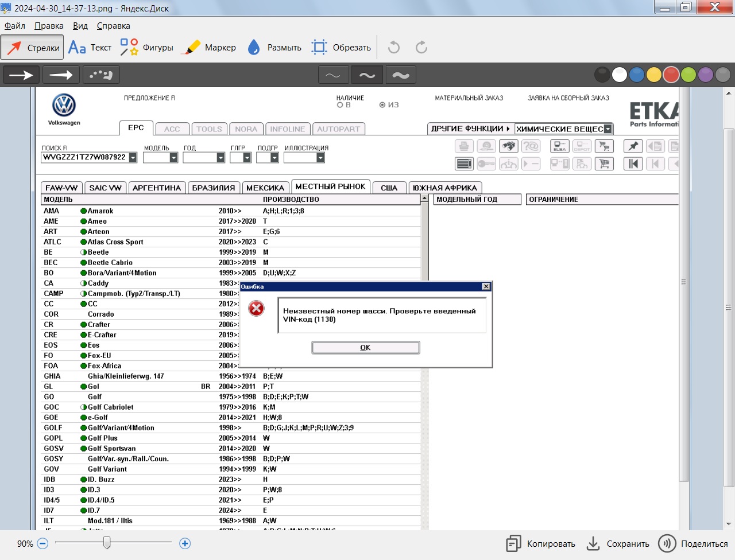Image resolution: width=735 pixels, height=560 pixels.
Task: Click the ETKA single shopping cart icon
Action: [x=604, y=164]
